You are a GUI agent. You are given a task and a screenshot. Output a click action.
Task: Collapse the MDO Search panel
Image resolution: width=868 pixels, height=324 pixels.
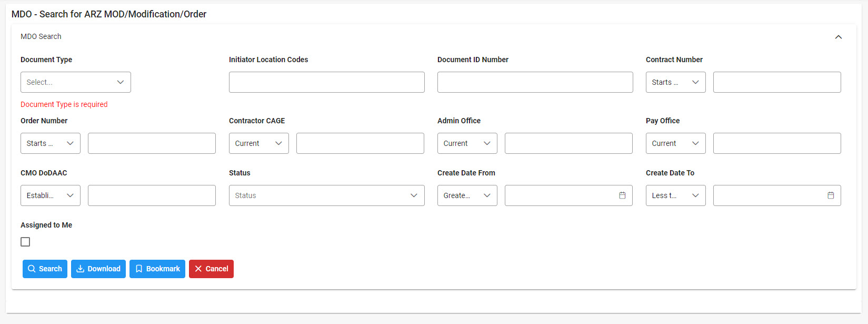[x=839, y=37]
